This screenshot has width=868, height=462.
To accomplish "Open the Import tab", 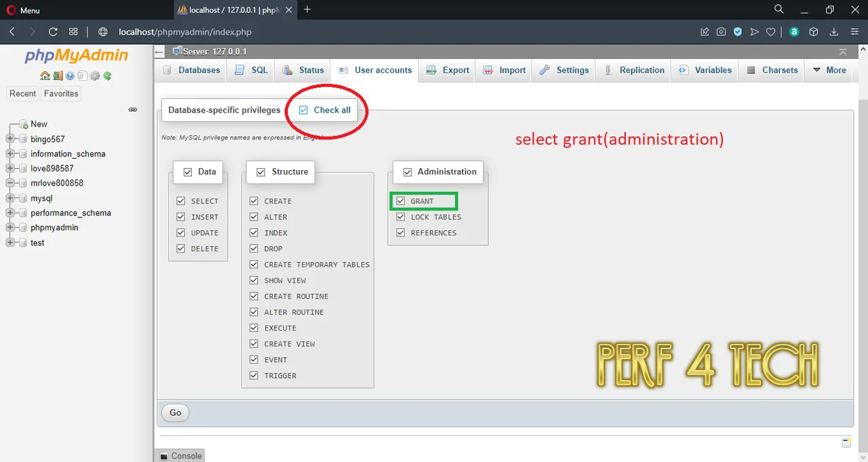I will (x=504, y=70).
